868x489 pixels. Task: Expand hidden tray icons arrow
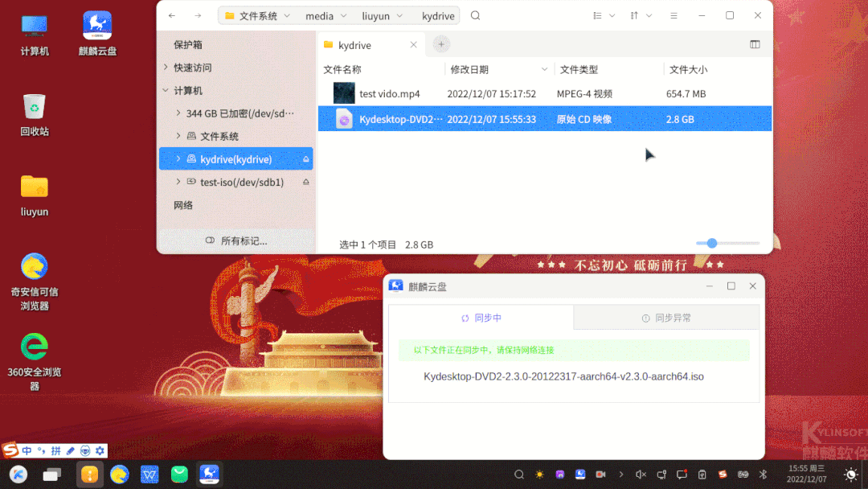coord(620,475)
